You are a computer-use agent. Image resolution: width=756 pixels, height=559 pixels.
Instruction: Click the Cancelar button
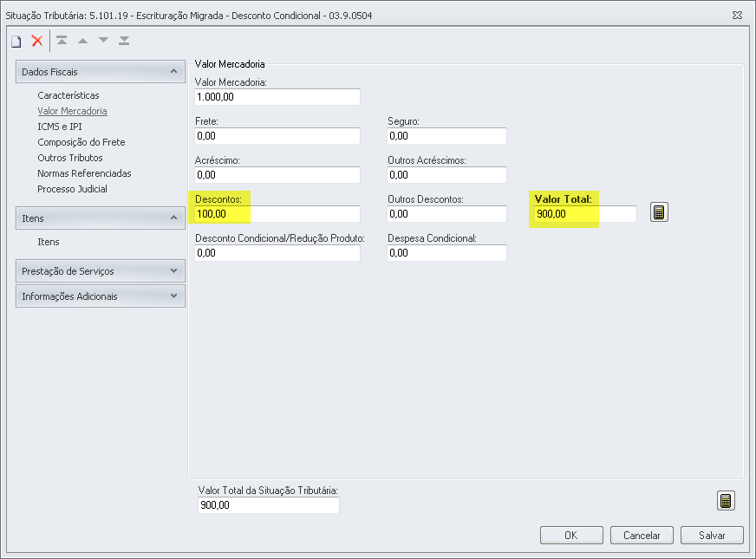click(642, 536)
